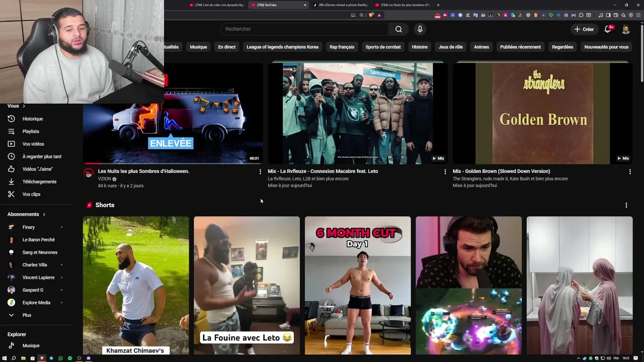This screenshot has width=644, height=362.
Task: Select the Animes filter chip
Action: coord(481,47)
